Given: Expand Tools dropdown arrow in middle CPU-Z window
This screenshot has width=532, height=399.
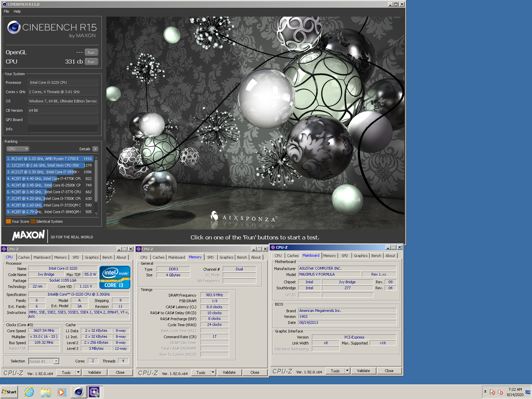Looking at the screenshot, I should 213,372.
